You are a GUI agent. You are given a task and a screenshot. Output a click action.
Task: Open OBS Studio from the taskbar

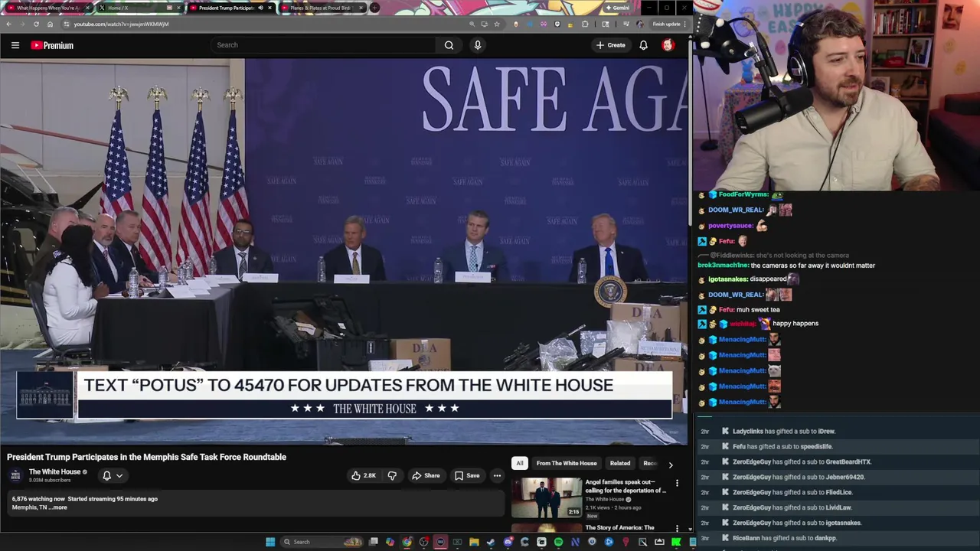[x=424, y=542]
